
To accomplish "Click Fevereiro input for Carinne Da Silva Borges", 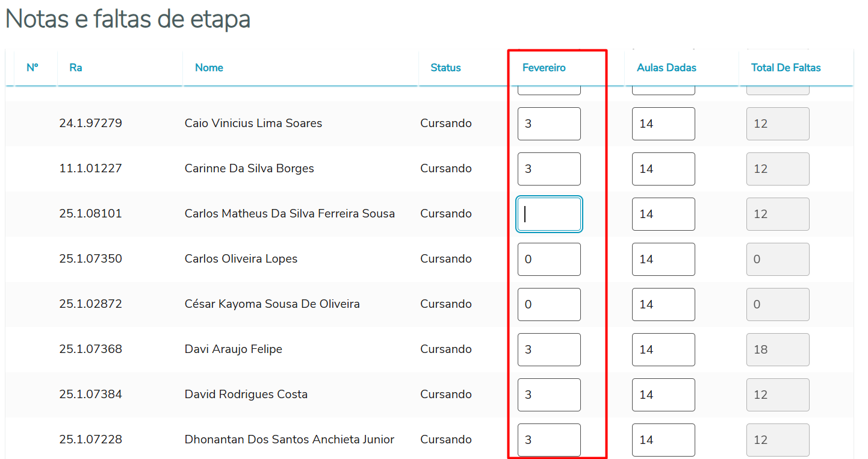I will [549, 169].
